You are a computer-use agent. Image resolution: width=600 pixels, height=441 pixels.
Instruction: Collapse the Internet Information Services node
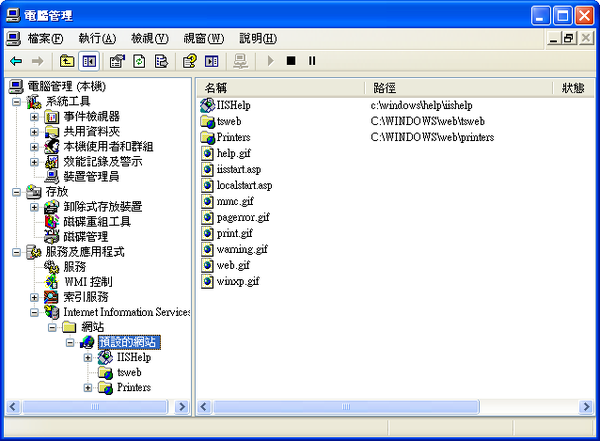click(x=34, y=312)
